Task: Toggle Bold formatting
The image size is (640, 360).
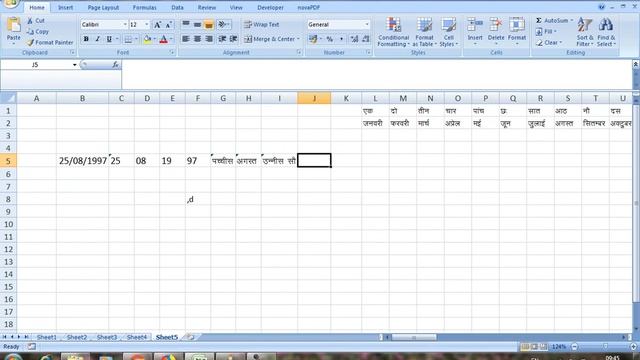Action: point(86,39)
